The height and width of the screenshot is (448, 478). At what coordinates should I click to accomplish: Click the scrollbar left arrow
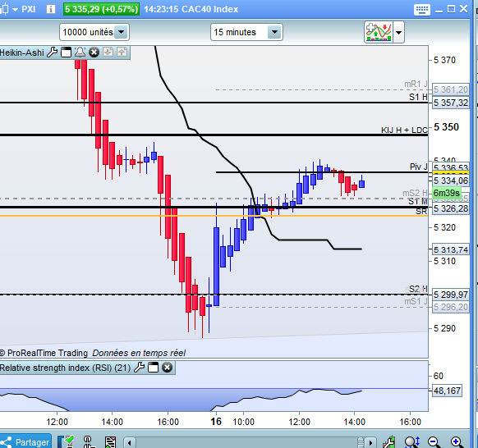(x=130, y=442)
